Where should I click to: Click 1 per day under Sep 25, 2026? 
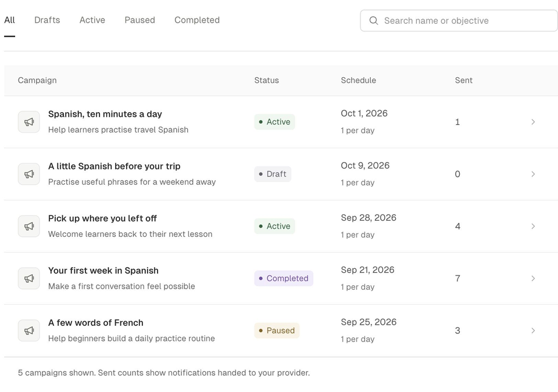[357, 339]
